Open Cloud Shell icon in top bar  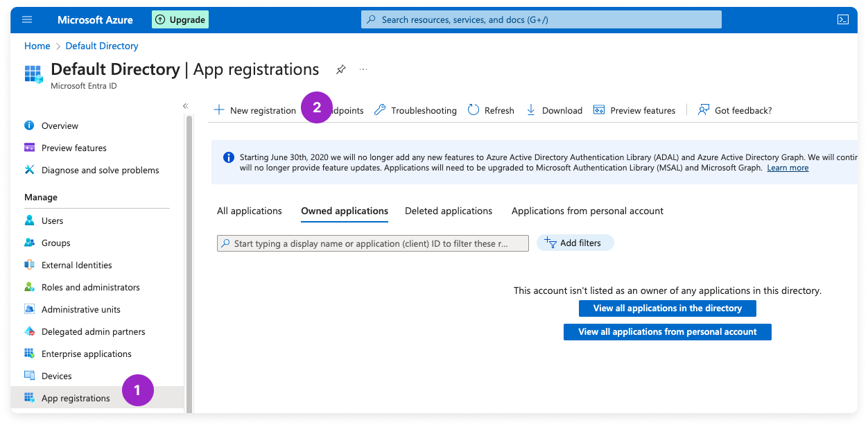(843, 19)
